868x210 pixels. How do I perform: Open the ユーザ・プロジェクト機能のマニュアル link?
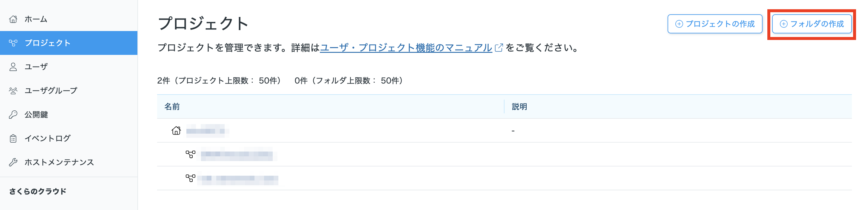tap(406, 48)
